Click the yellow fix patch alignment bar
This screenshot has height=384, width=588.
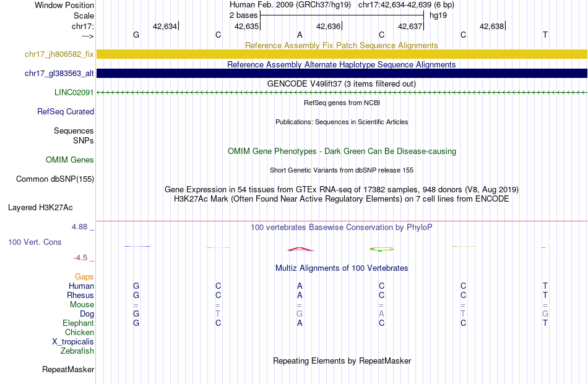[342, 54]
